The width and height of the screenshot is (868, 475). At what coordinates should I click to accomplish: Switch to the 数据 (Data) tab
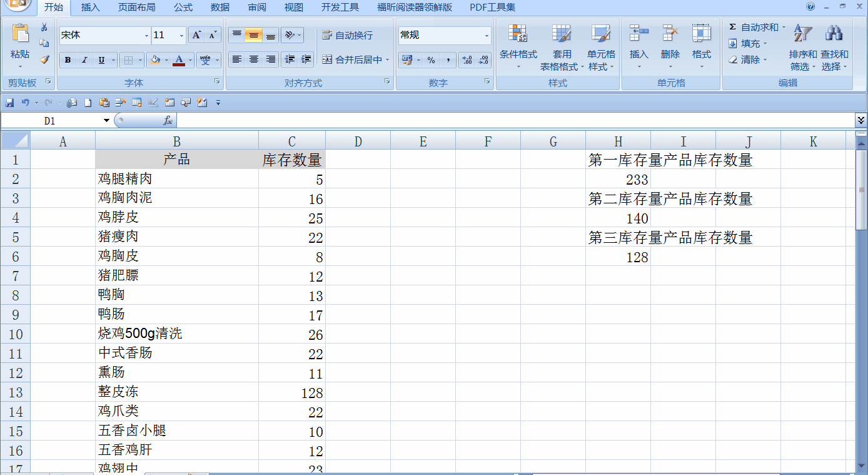(x=220, y=8)
